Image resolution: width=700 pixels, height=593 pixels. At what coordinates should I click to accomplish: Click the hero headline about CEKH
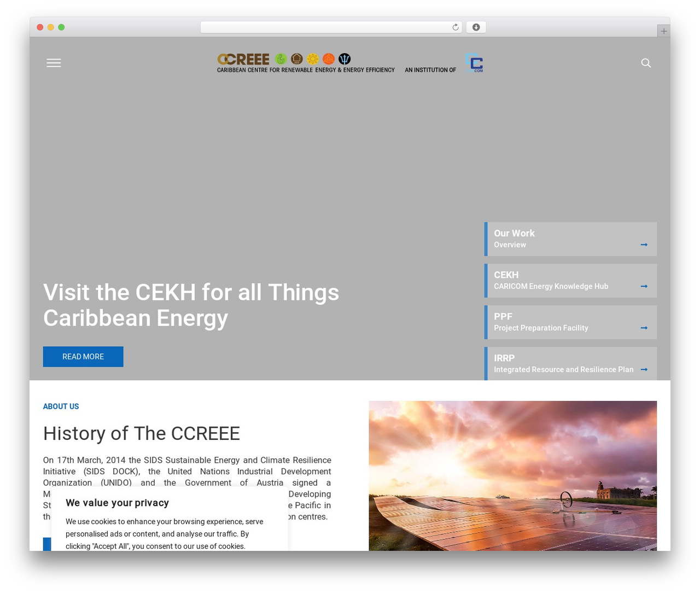coord(191,305)
